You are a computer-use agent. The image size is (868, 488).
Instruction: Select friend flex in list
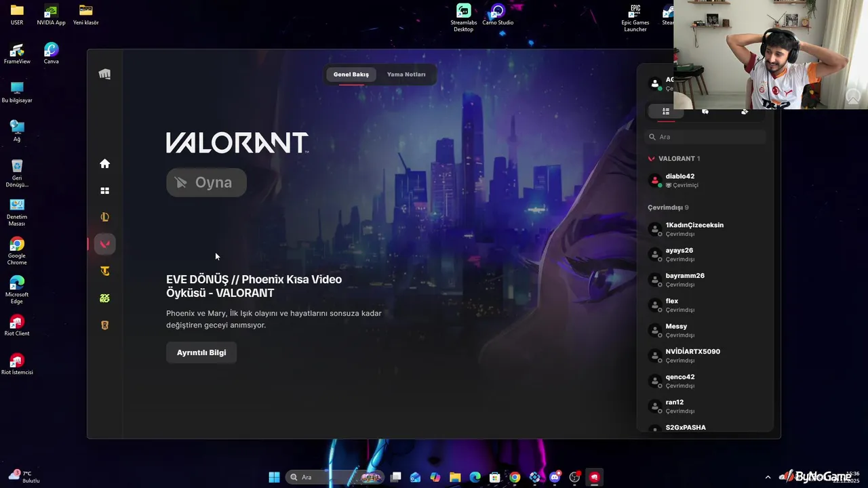click(x=705, y=305)
